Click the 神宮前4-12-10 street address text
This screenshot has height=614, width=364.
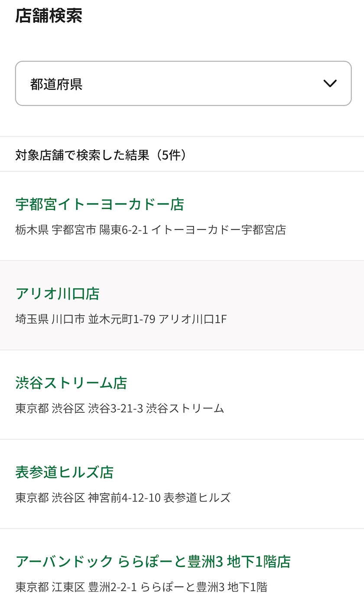click(x=124, y=498)
